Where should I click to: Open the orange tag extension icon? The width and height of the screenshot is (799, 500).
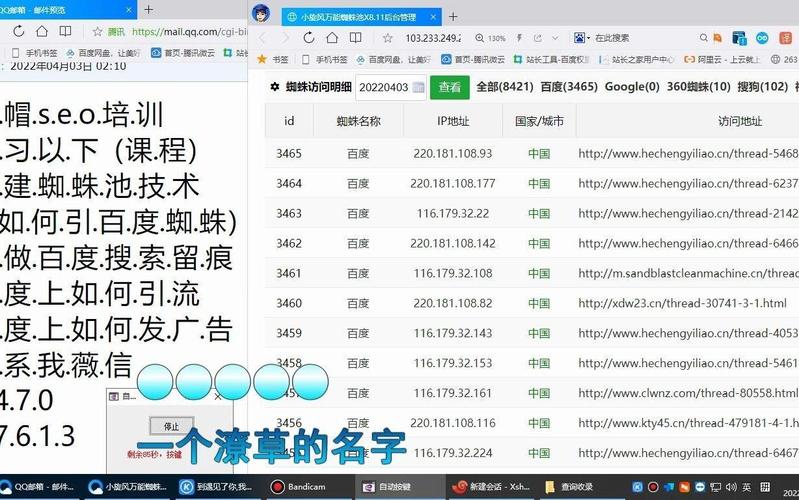(717, 38)
